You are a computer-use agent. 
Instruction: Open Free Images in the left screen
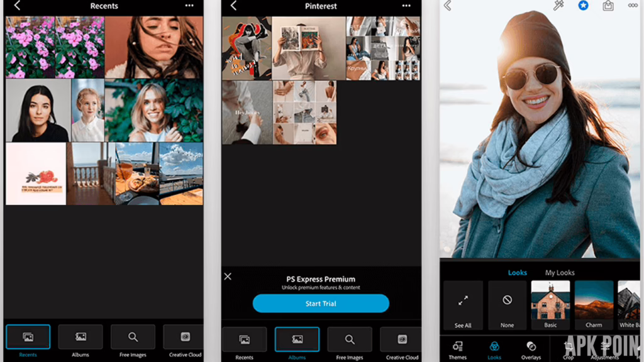pyautogui.click(x=133, y=341)
